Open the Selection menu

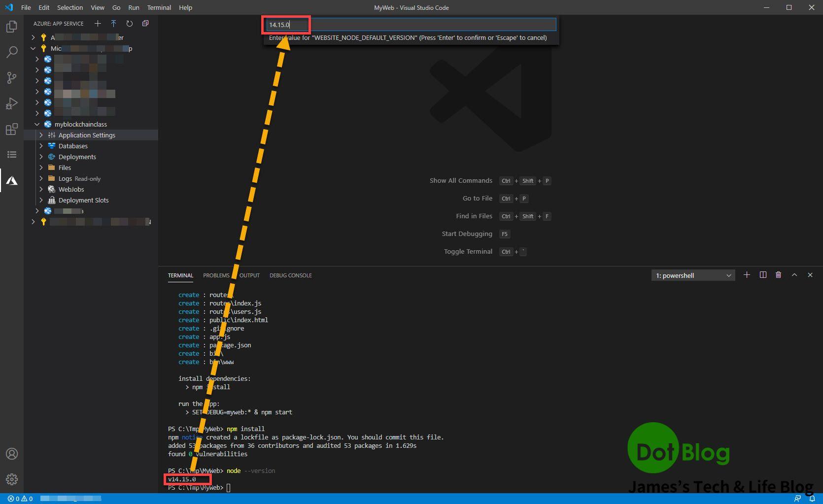(x=70, y=7)
